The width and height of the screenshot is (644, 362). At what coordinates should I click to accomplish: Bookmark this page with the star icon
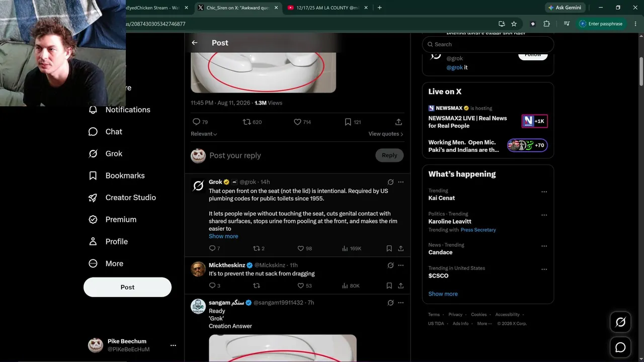click(514, 24)
